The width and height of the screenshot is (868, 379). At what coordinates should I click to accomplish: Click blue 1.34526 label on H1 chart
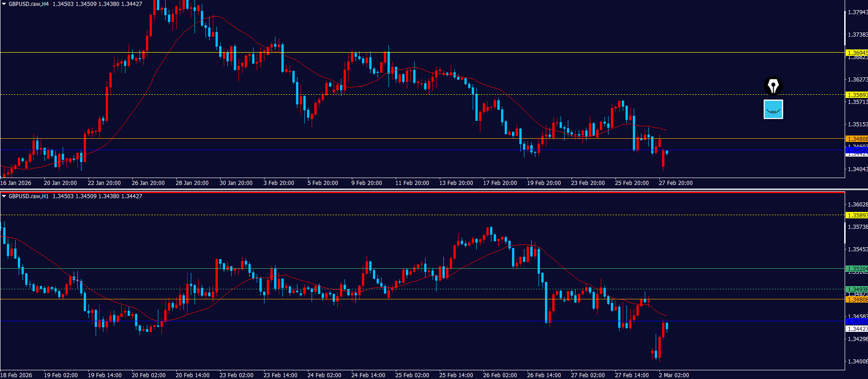[x=856, y=322]
